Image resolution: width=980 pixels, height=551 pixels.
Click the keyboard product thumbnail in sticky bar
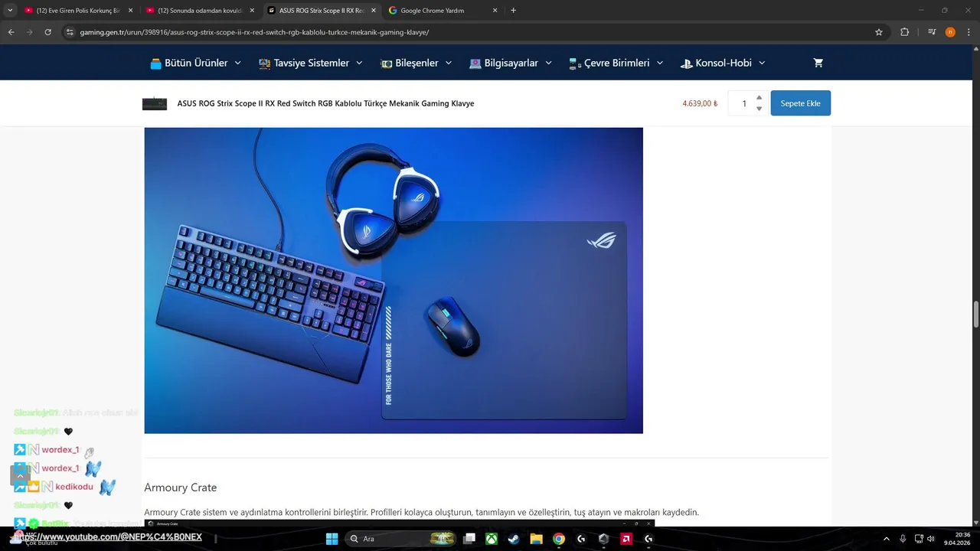[155, 103]
